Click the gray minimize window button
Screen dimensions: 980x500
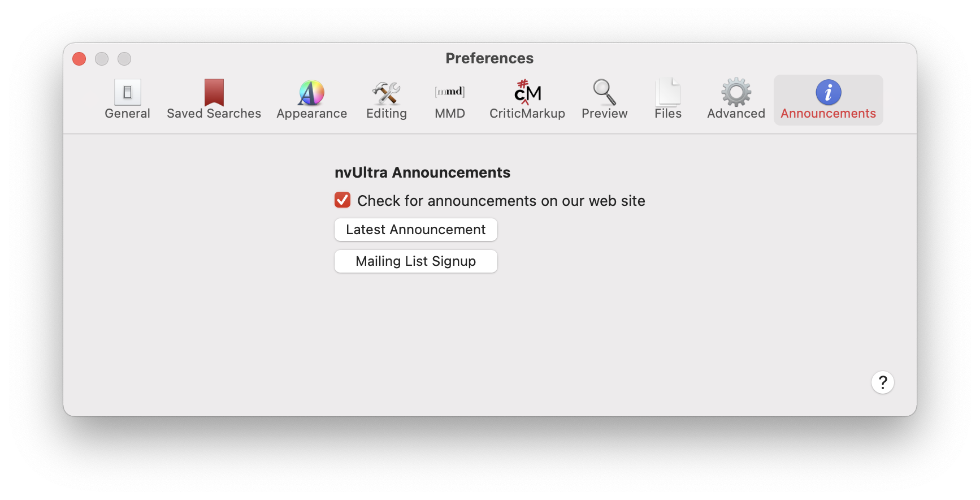pyautogui.click(x=102, y=59)
